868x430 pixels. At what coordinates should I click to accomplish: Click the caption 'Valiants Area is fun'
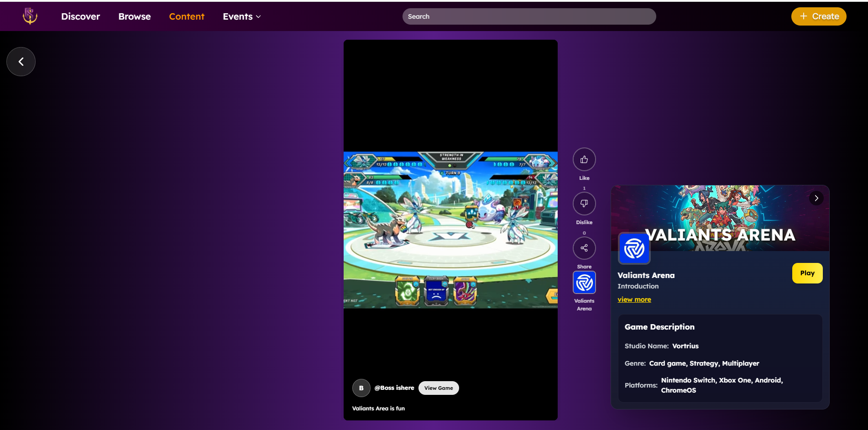pos(378,409)
